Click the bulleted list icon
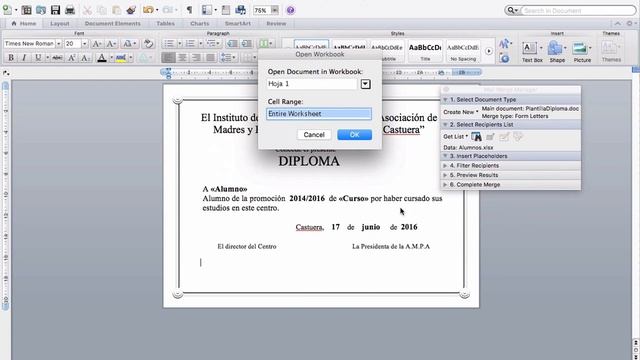640x360 pixels. [x=169, y=44]
